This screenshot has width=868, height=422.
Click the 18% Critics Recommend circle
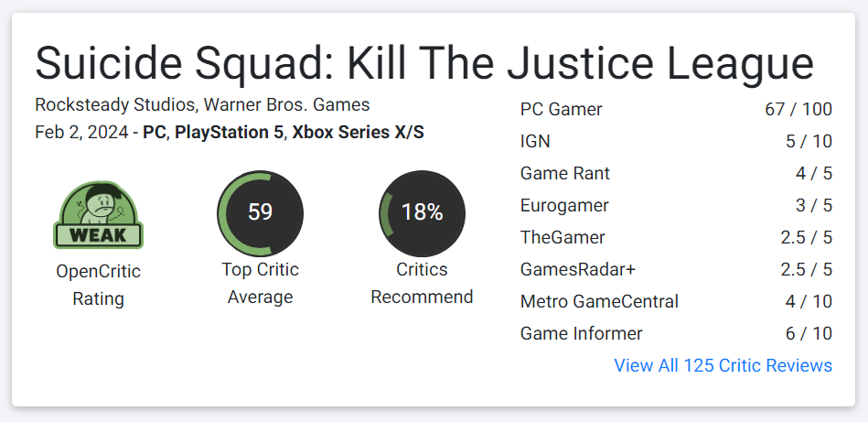point(422,213)
